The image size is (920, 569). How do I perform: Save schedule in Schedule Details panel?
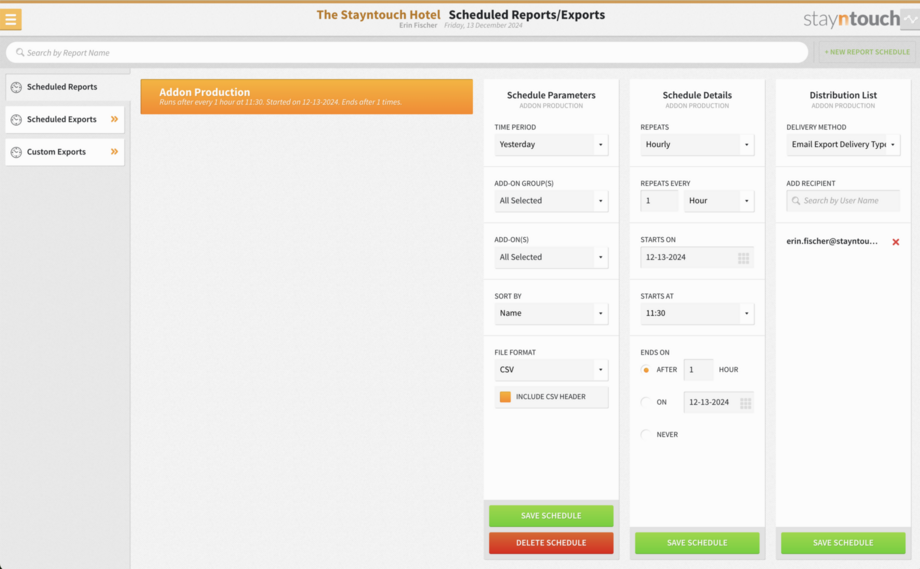697,543
